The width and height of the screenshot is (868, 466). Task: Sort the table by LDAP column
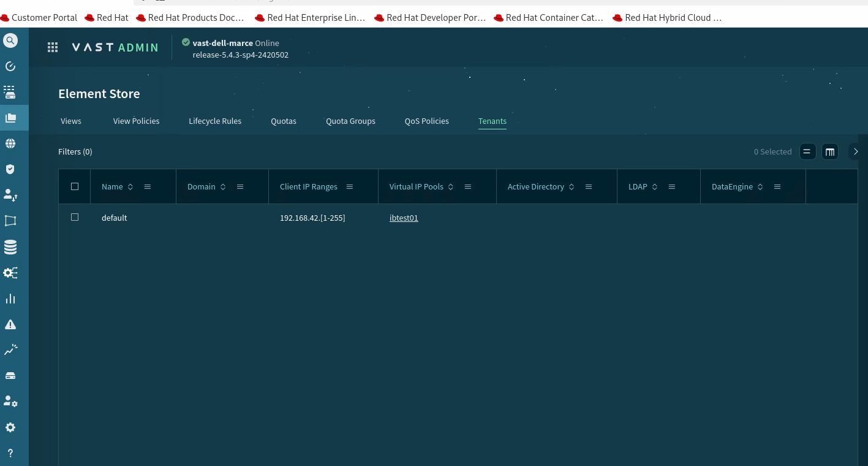pyautogui.click(x=655, y=187)
